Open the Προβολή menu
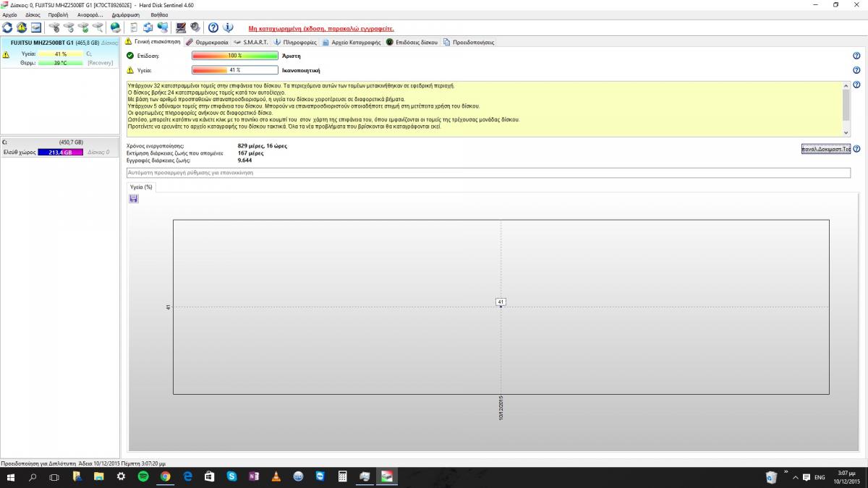Viewport: 868px width, 488px height. point(58,14)
